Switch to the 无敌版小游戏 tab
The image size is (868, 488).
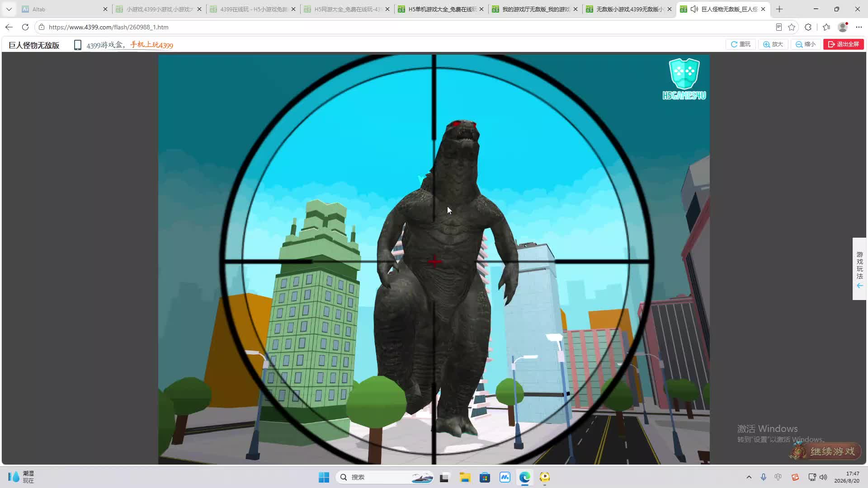click(629, 9)
